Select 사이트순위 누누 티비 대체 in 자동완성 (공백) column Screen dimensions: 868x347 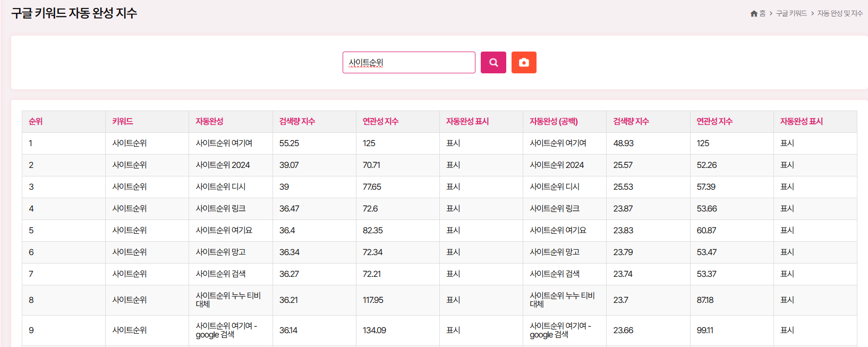click(x=562, y=300)
